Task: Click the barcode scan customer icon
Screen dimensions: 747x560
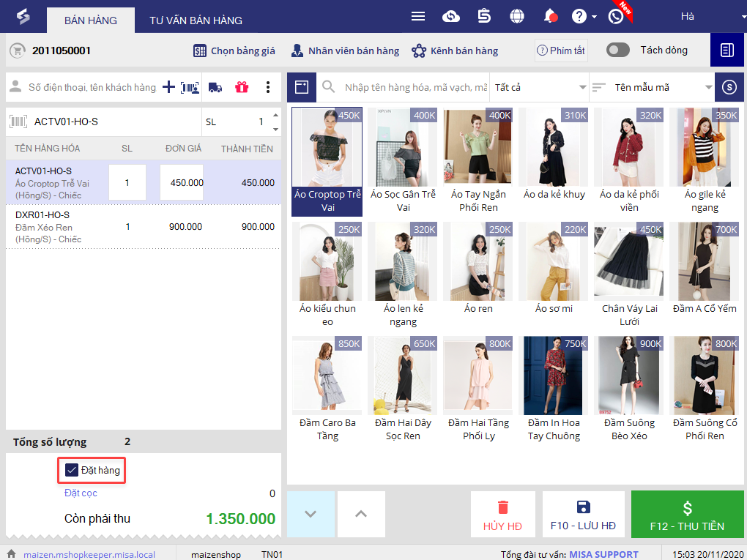Action: tap(190, 87)
